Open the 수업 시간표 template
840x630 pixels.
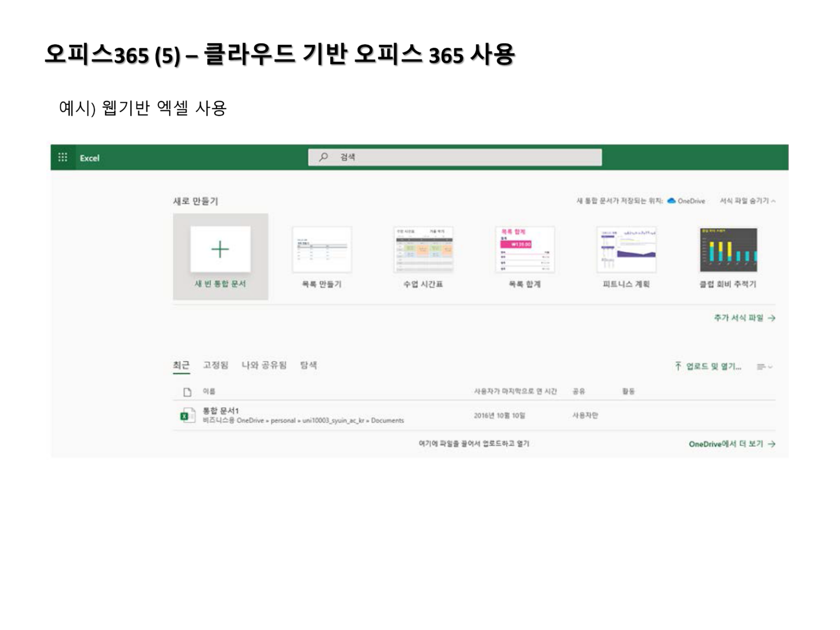423,257
